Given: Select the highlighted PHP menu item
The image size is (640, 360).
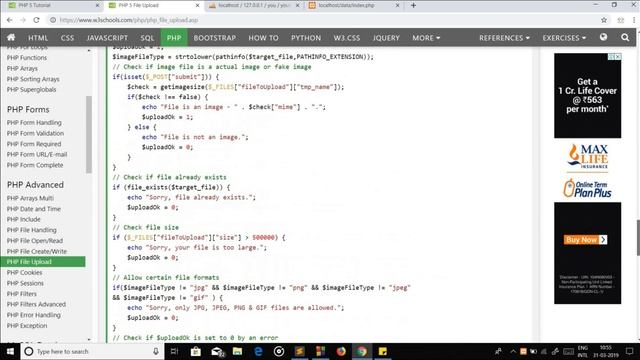Looking at the screenshot, I should (x=174, y=38).
